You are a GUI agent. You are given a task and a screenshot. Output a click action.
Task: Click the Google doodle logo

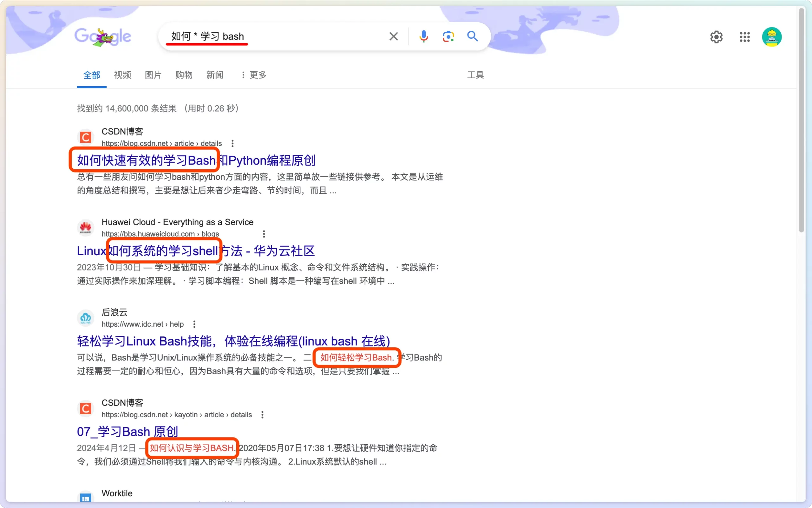click(x=102, y=36)
